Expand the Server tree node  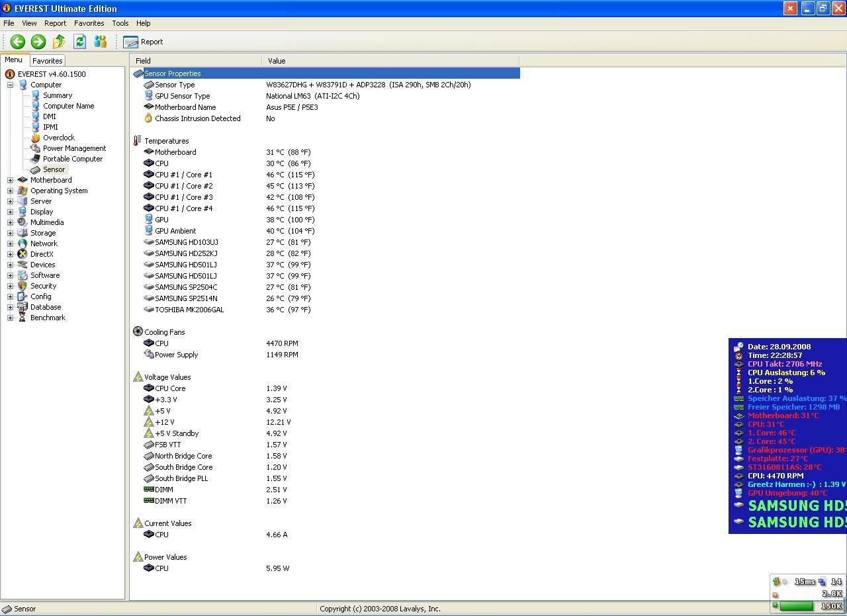click(10, 201)
